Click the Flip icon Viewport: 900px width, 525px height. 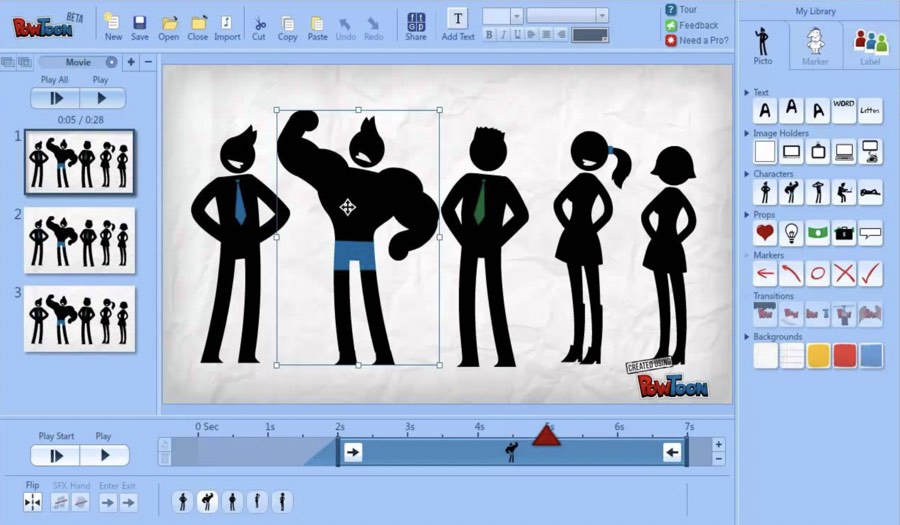[33, 502]
